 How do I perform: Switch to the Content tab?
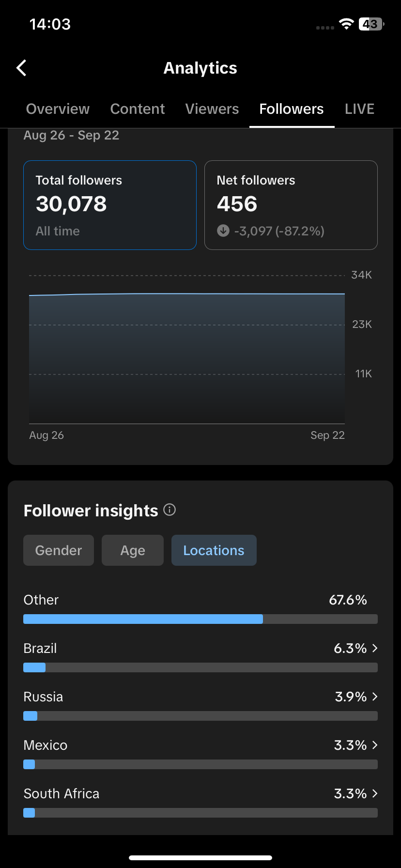[x=138, y=109]
